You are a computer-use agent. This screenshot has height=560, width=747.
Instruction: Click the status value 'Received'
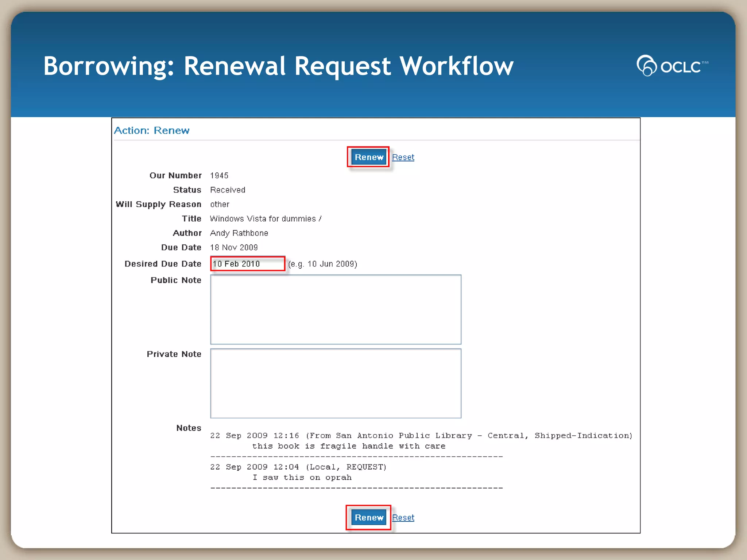coord(228,190)
